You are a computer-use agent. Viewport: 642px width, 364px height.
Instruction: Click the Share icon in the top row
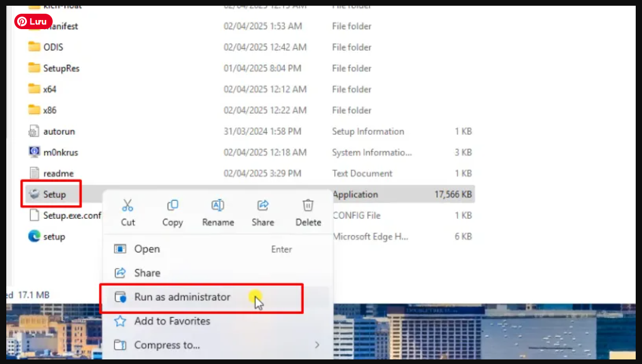(x=262, y=205)
